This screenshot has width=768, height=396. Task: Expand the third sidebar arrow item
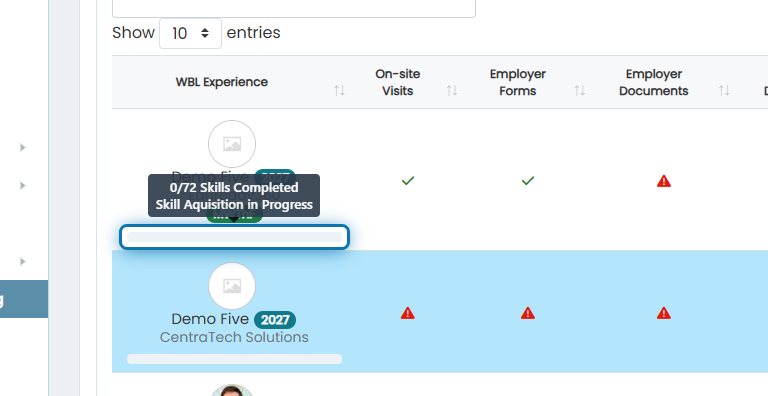23,261
